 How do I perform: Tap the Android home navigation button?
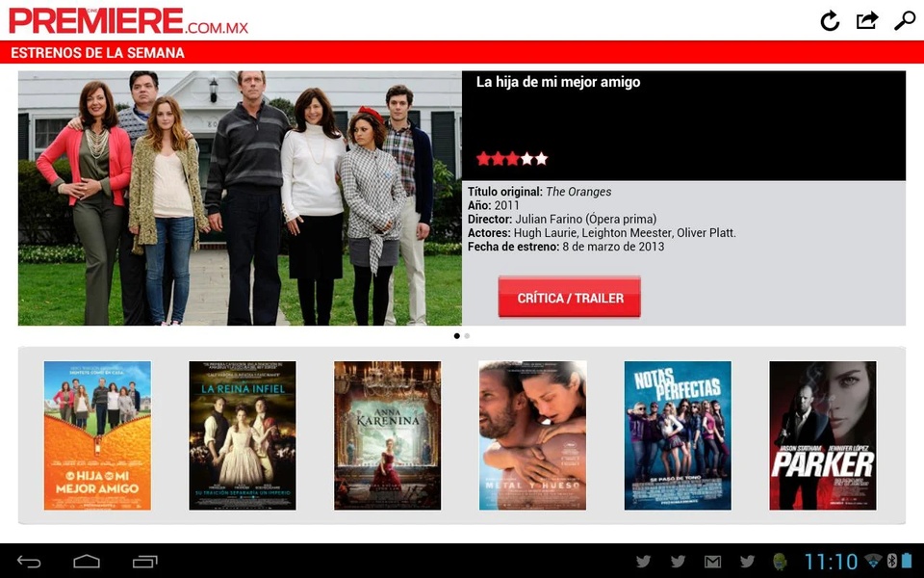tap(87, 562)
